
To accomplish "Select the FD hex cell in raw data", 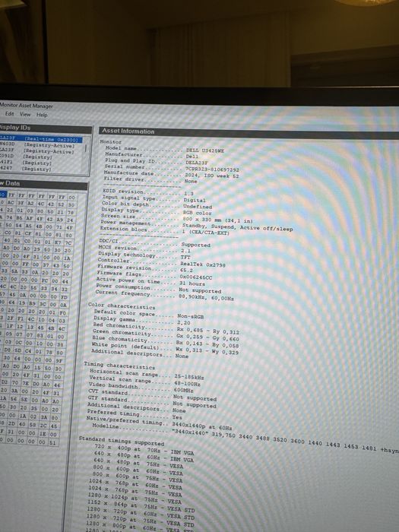I will pyautogui.click(x=63, y=298).
